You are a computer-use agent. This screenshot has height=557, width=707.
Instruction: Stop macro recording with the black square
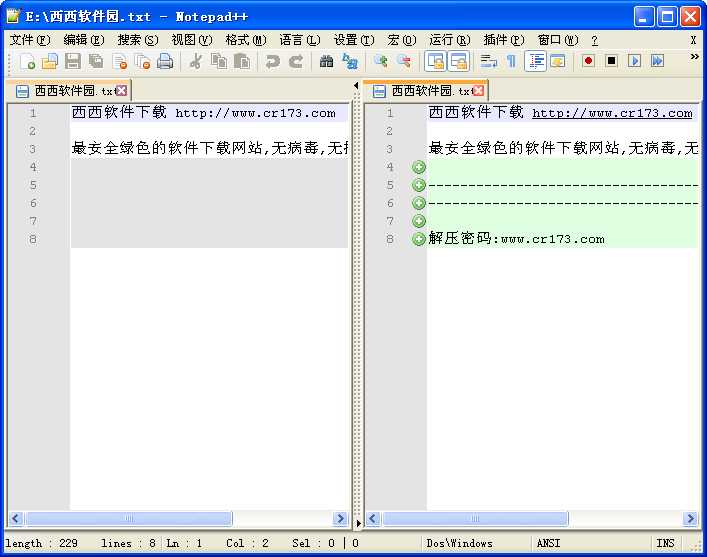(611, 61)
